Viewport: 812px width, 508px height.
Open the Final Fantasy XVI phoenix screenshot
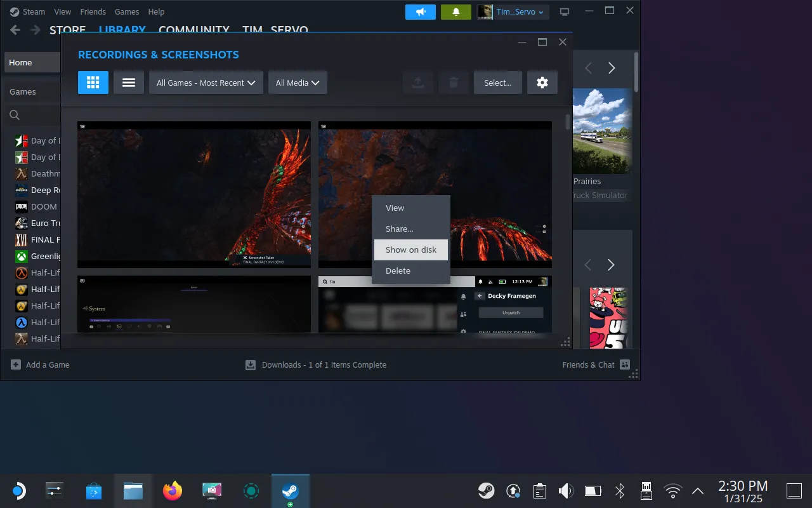coord(193,194)
